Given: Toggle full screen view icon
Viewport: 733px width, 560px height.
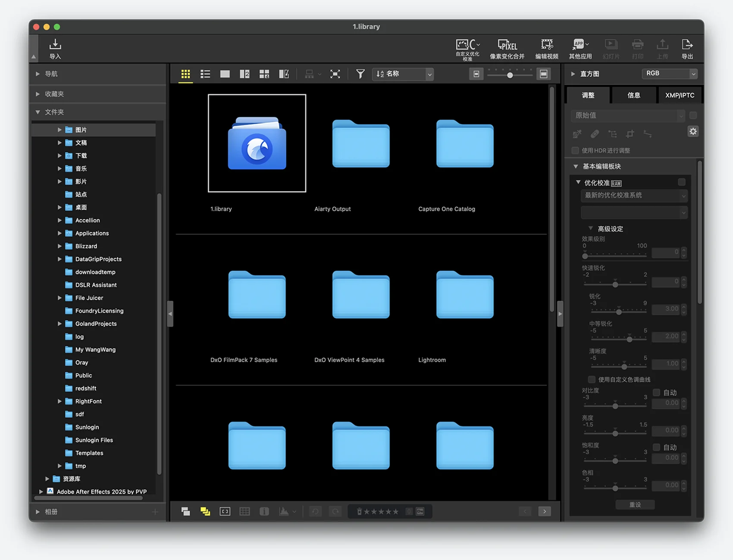Looking at the screenshot, I should pos(335,74).
